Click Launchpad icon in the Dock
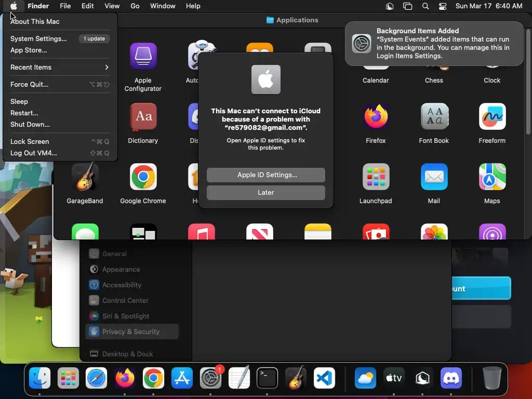The width and height of the screenshot is (532, 399). click(68, 378)
